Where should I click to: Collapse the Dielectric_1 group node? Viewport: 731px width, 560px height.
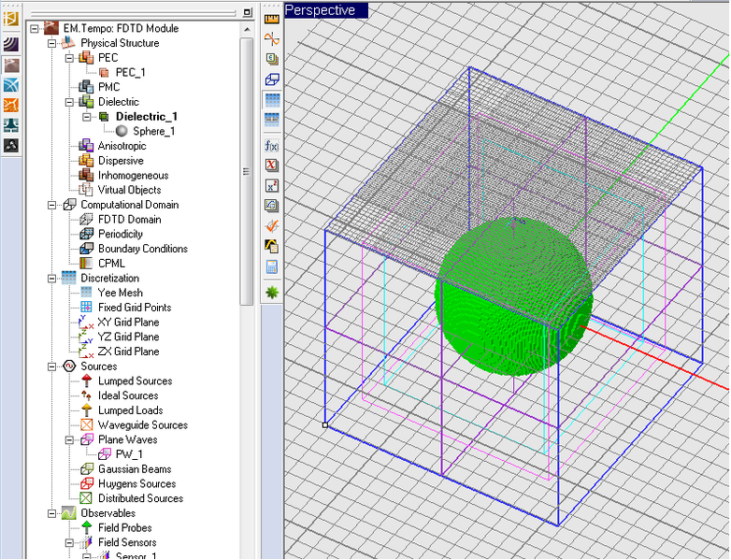coord(86,117)
